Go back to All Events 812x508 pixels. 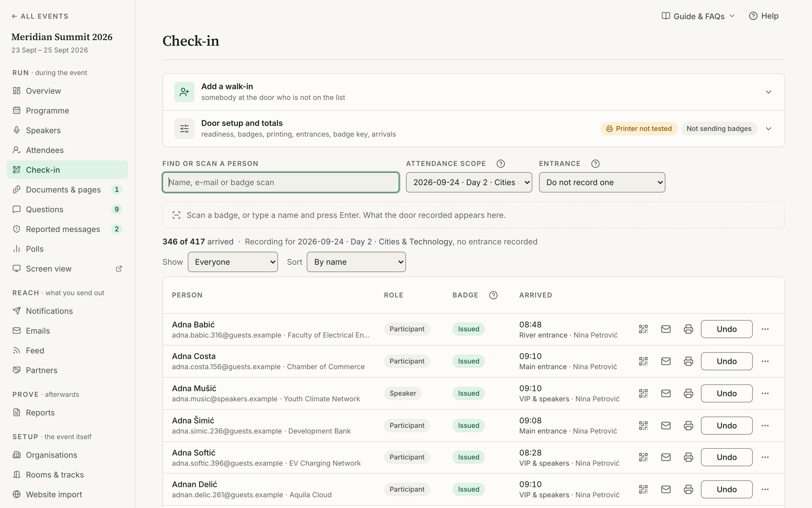[40, 16]
